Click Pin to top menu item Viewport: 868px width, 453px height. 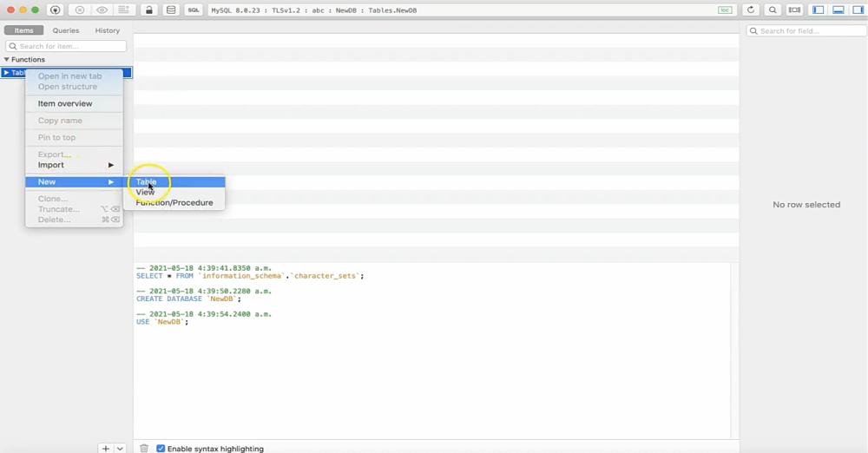coord(74,137)
